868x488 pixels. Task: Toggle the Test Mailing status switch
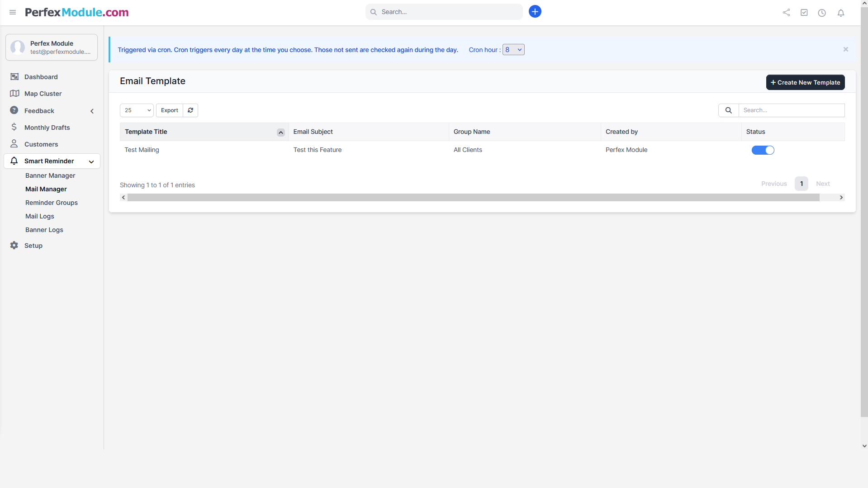pos(763,150)
